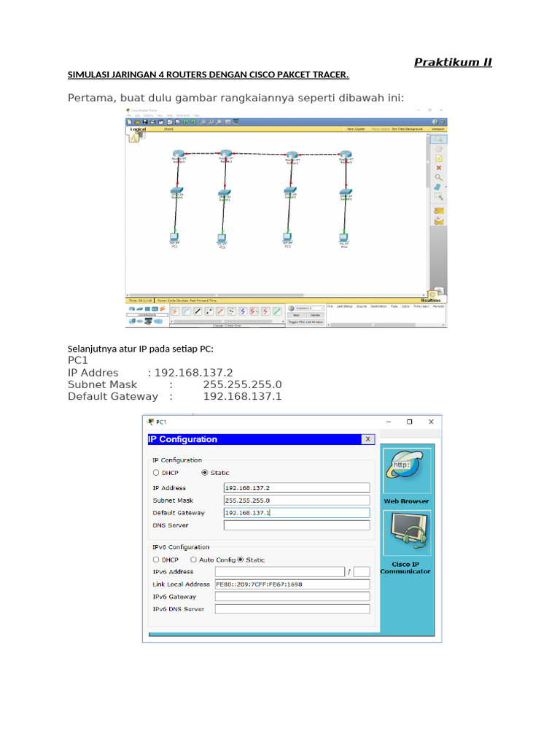560x747 pixels.
Task: Click Set Tiled Background
Action: tap(408, 129)
